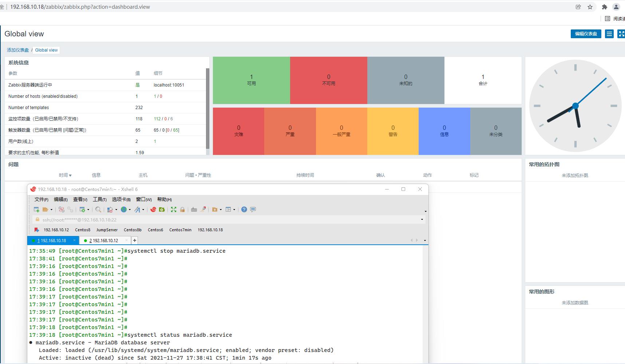
Task: Open the 帮助(H) menu in Xshell
Action: click(x=165, y=199)
